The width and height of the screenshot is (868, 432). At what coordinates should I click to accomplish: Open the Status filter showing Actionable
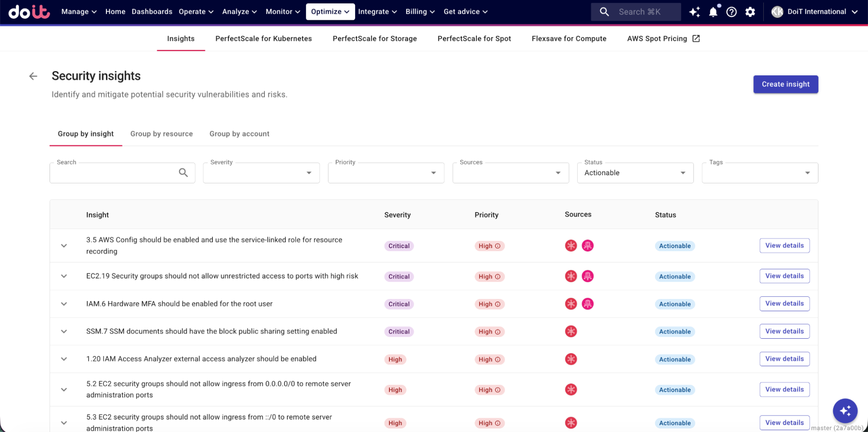pyautogui.click(x=635, y=173)
